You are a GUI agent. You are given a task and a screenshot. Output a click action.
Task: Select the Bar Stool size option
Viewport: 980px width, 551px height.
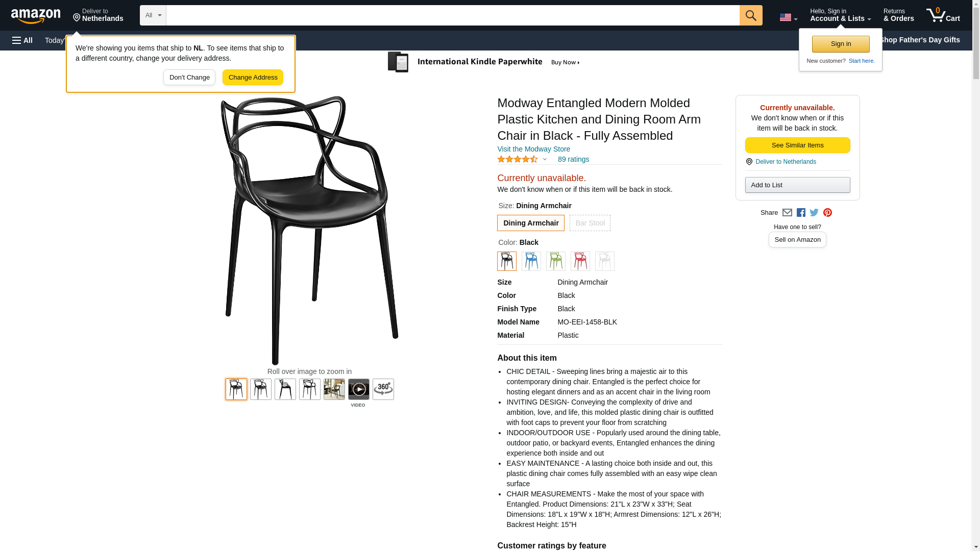(590, 223)
